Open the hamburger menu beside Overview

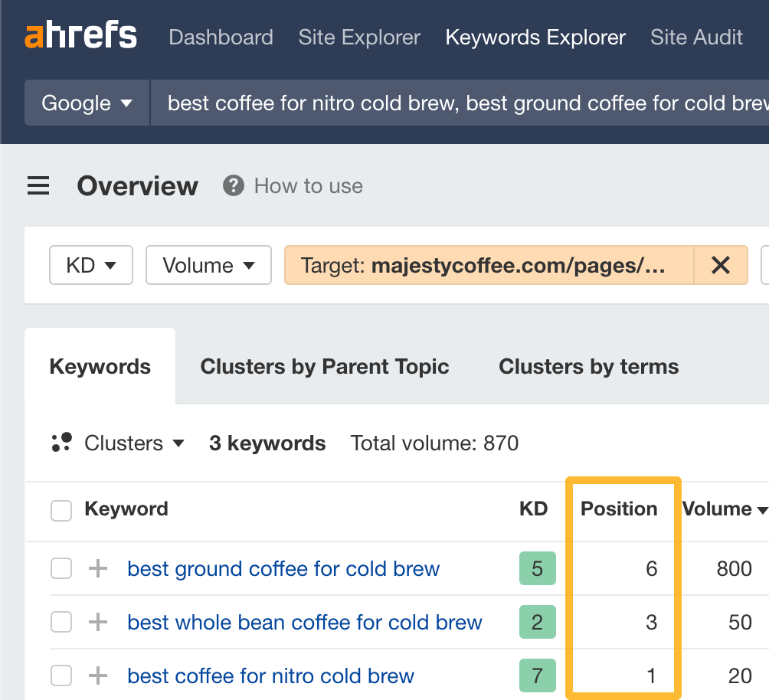click(38, 185)
